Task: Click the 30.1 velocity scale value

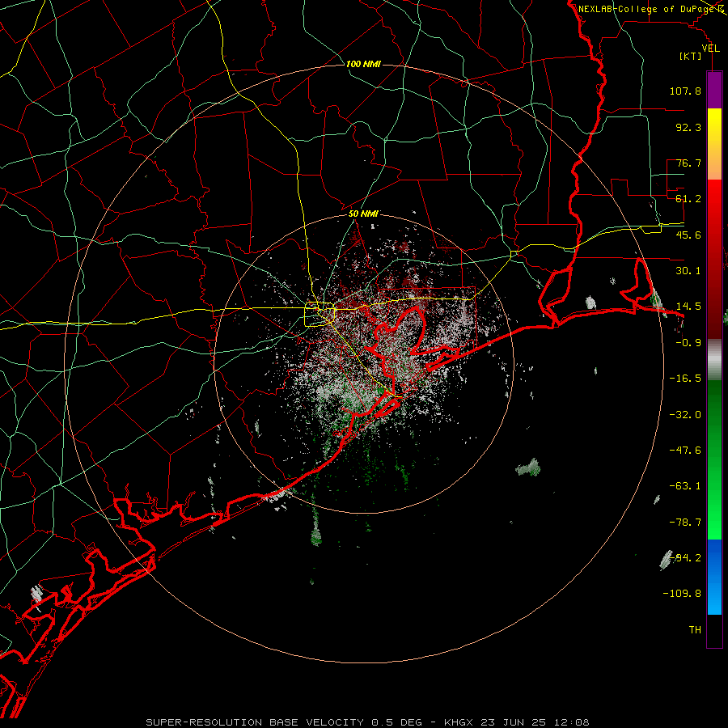Action: (688, 271)
